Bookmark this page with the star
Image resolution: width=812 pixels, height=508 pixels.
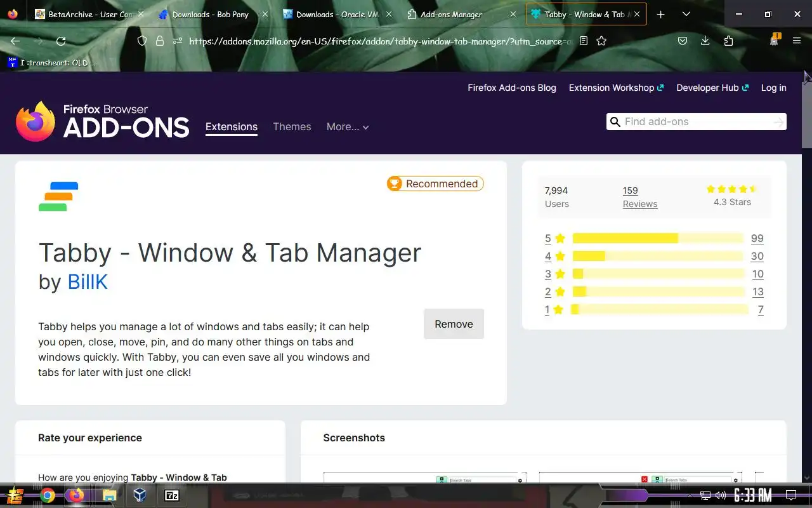coord(601,41)
